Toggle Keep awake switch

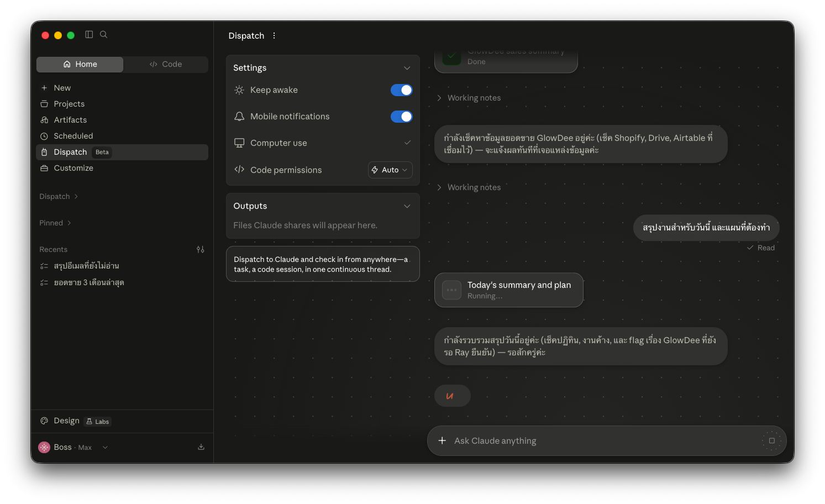(402, 90)
